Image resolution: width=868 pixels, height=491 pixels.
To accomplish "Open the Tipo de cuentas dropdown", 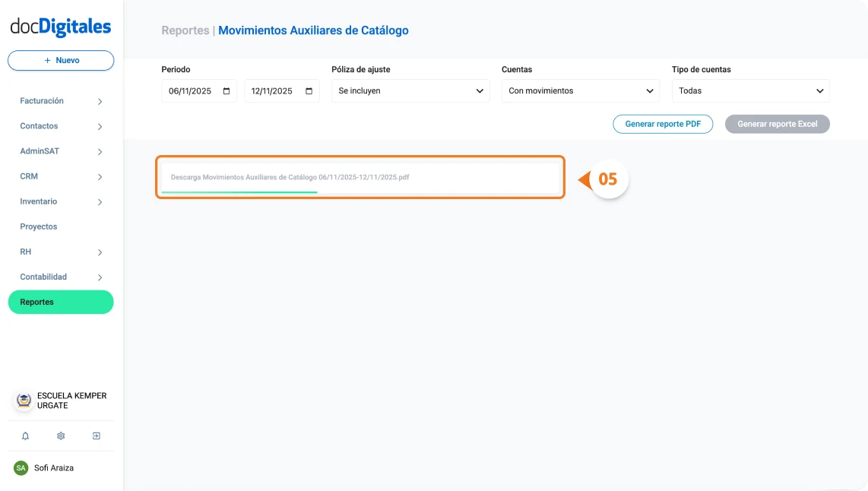I will tap(750, 90).
